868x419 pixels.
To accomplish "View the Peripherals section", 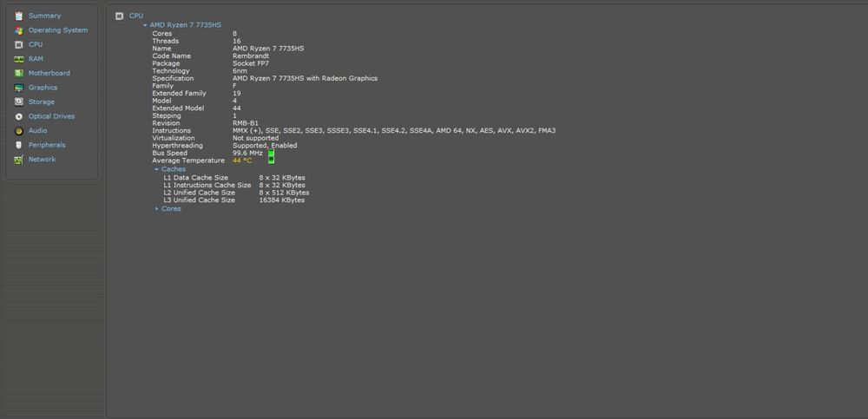I will coord(47,145).
